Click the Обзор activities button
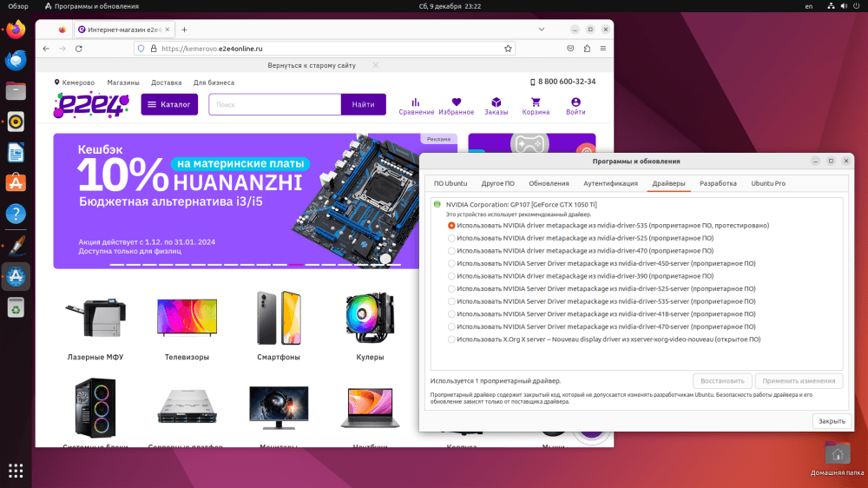The image size is (868, 488). pos(18,6)
